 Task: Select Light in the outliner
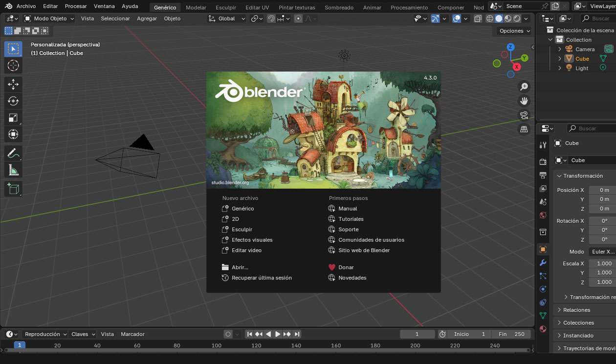[582, 68]
